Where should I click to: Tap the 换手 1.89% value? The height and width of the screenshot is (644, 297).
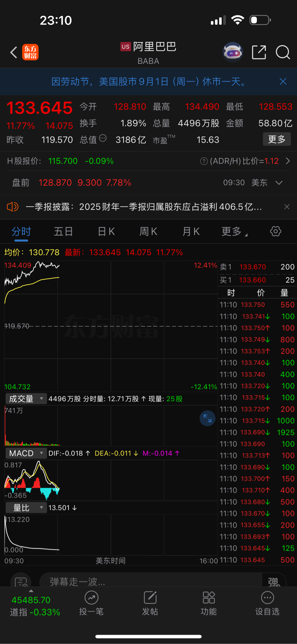pyautogui.click(x=133, y=123)
